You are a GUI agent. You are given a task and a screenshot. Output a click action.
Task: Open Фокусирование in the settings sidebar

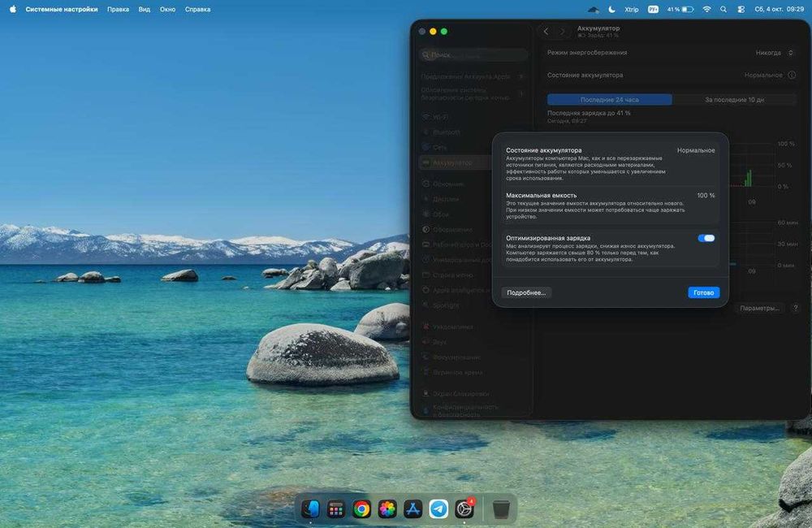pos(471,357)
